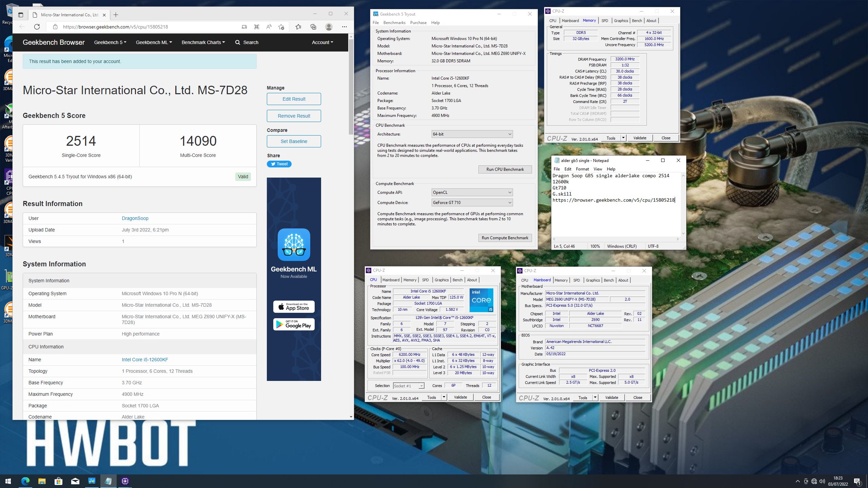Open Purchase menu in Geekbench 5 Tryout
868x488 pixels.
point(418,23)
